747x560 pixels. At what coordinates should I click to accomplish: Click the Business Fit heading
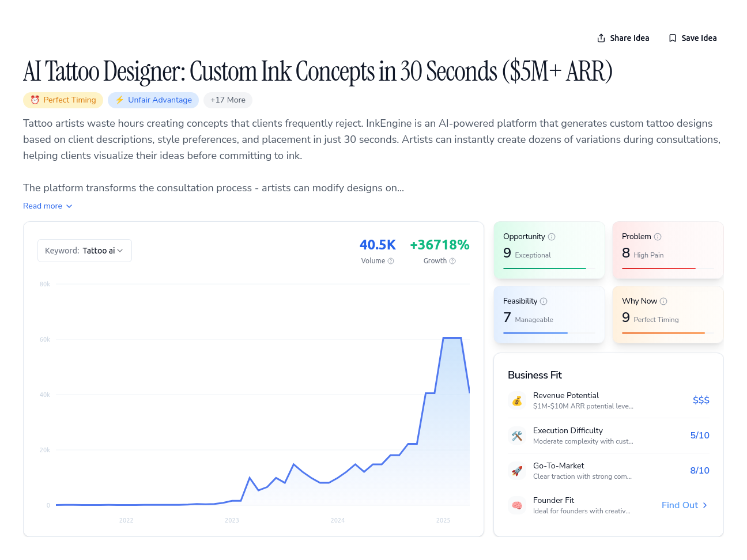[535, 375]
